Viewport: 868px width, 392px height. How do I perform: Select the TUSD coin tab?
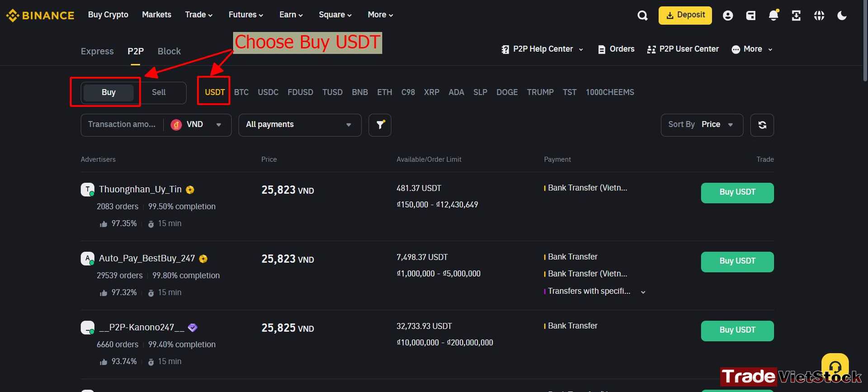coord(332,92)
